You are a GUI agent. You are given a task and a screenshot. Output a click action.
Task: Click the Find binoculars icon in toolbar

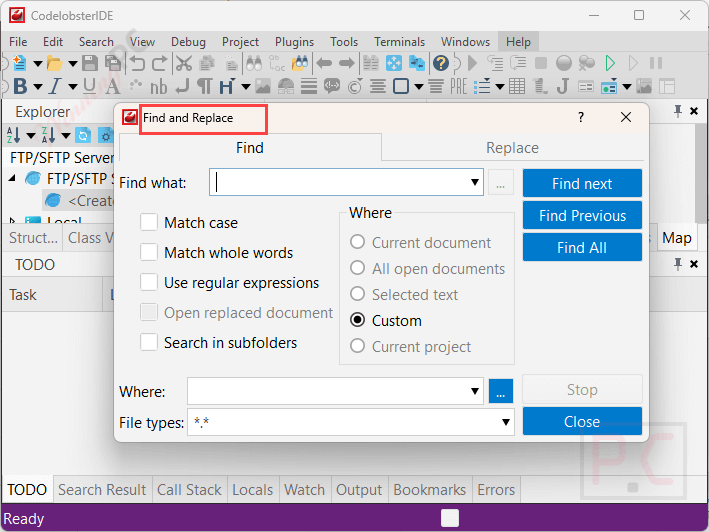click(x=254, y=63)
